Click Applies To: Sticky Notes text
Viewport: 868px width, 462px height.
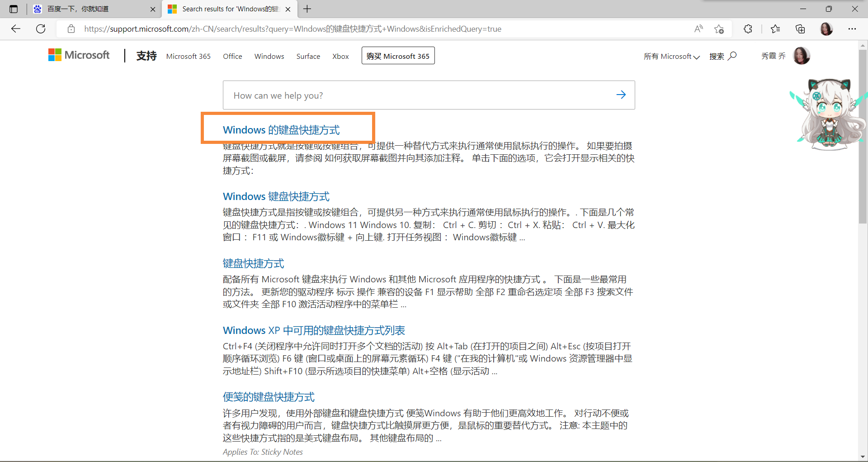pyautogui.click(x=263, y=452)
